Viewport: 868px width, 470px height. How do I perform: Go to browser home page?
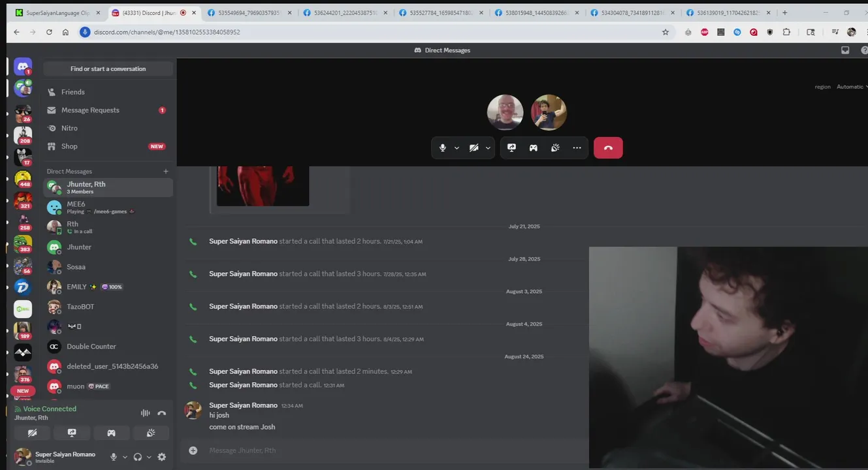pyautogui.click(x=65, y=32)
